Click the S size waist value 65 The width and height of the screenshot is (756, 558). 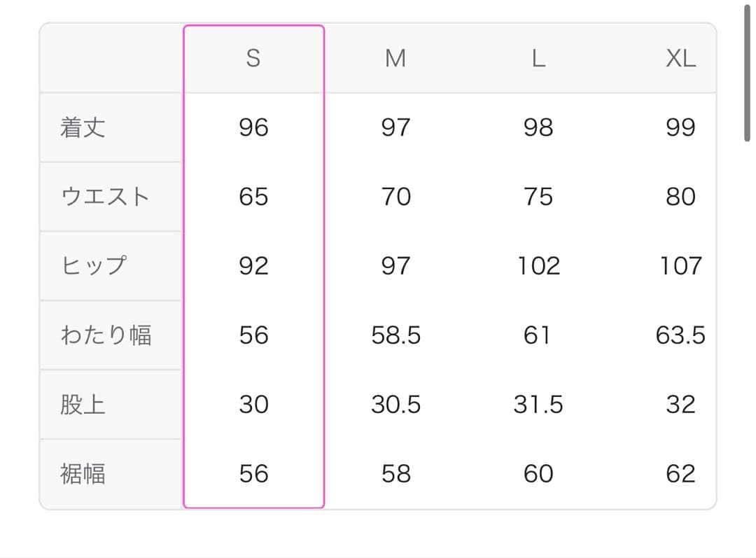253,197
